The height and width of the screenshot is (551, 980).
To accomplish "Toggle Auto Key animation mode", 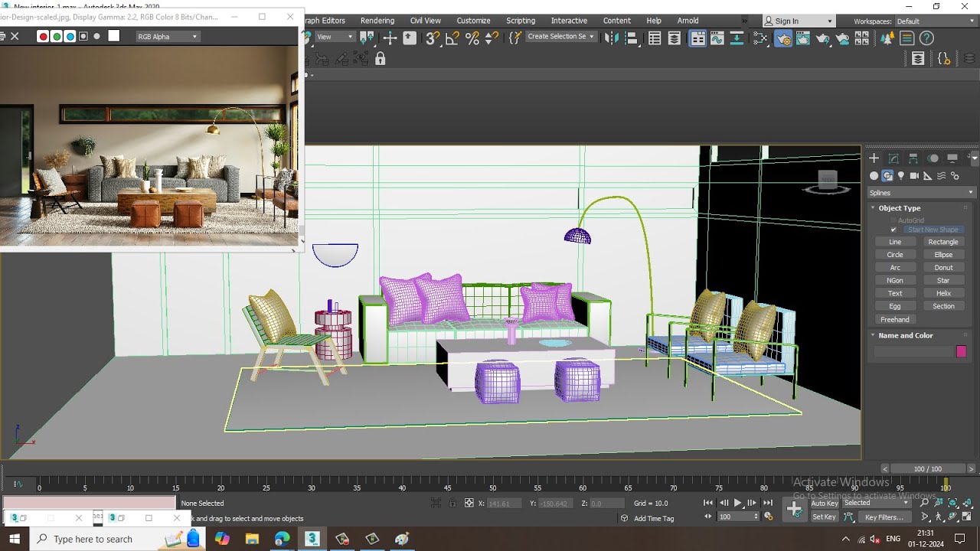I will 825,504.
